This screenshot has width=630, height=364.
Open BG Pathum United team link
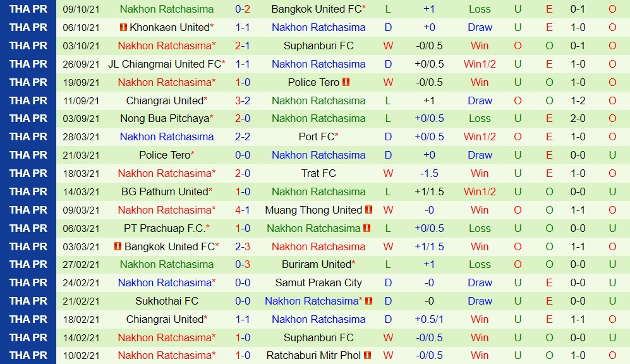click(165, 191)
